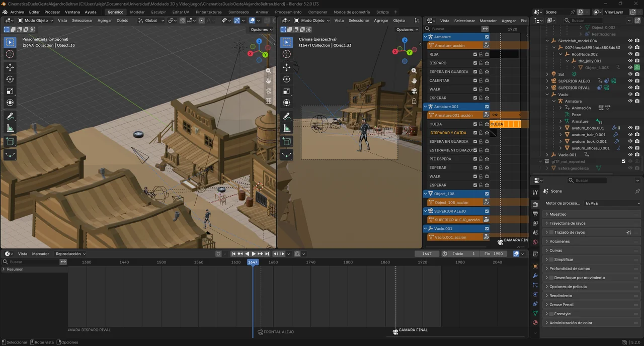Switch to the Sombreado workspace tab
Viewport: 644px width, 346px height.
pos(238,12)
